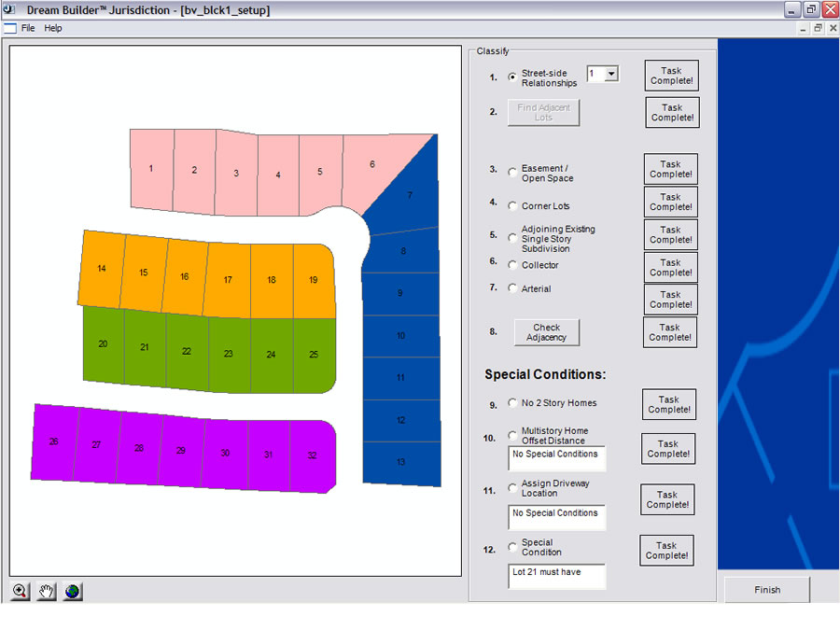Screen dimensions: 840x630
Task: Click the globe full-extent icon
Action: (73, 592)
